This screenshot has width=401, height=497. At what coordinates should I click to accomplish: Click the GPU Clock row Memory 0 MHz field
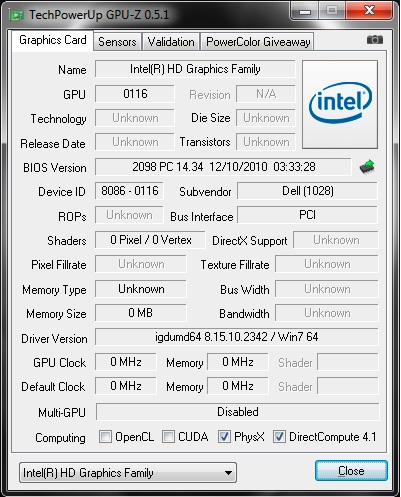point(238,362)
